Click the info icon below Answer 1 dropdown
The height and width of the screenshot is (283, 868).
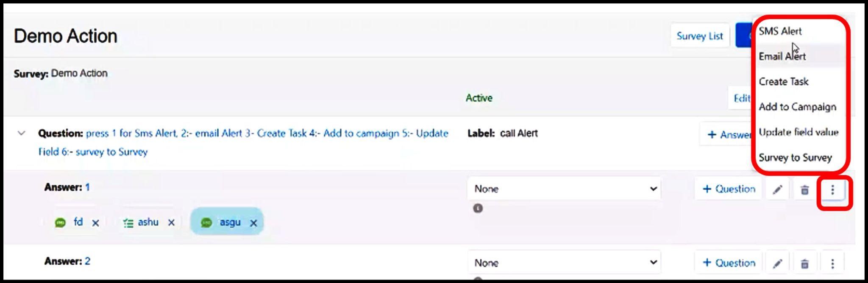click(478, 208)
